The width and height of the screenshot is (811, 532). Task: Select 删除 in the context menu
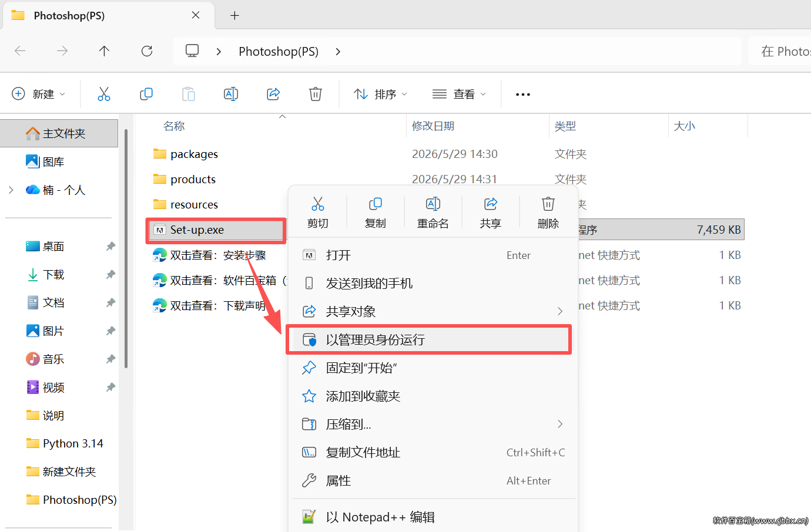pyautogui.click(x=548, y=213)
